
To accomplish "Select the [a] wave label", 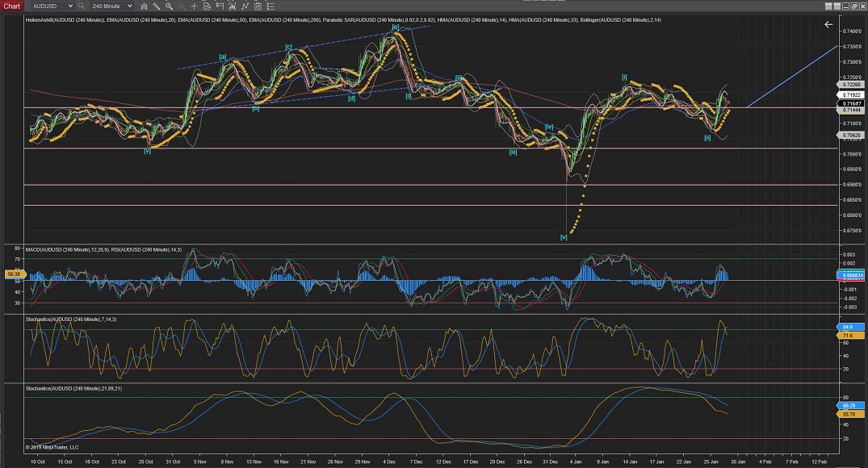I will 223,56.
